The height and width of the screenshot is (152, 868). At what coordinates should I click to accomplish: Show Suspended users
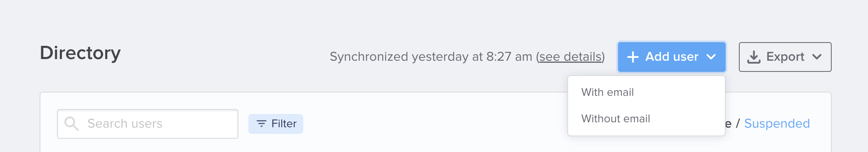click(777, 123)
